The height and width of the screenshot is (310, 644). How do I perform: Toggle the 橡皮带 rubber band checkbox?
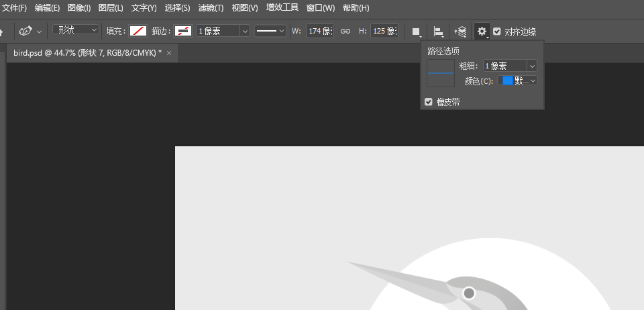tap(429, 102)
